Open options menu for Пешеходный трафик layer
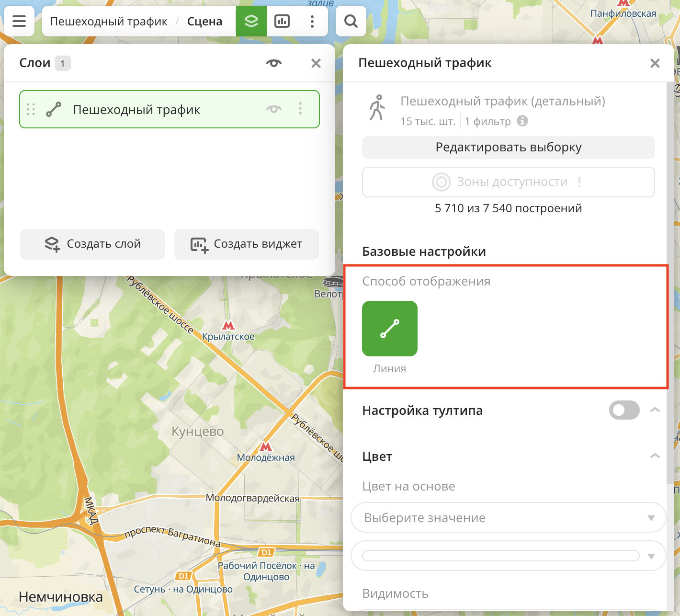The height and width of the screenshot is (616, 680). pyautogui.click(x=300, y=109)
